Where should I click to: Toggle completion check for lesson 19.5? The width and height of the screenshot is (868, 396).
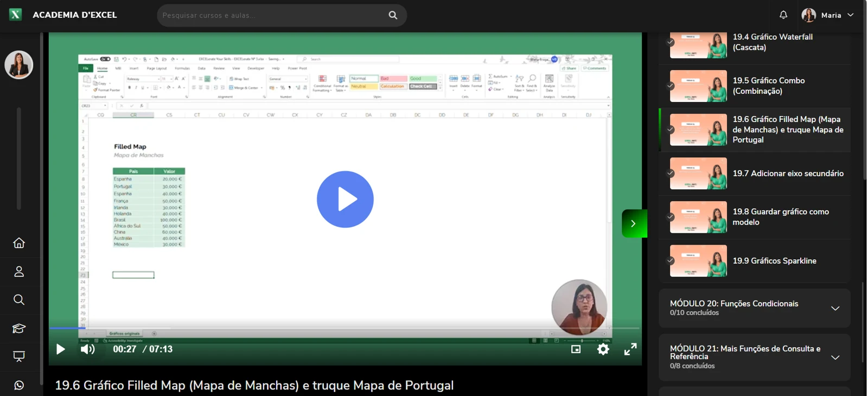click(671, 86)
